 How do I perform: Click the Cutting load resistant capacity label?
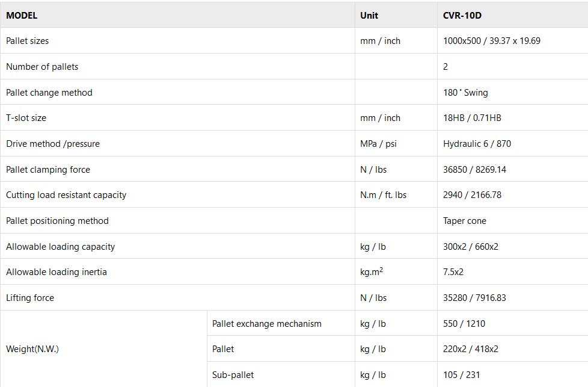[x=66, y=195]
